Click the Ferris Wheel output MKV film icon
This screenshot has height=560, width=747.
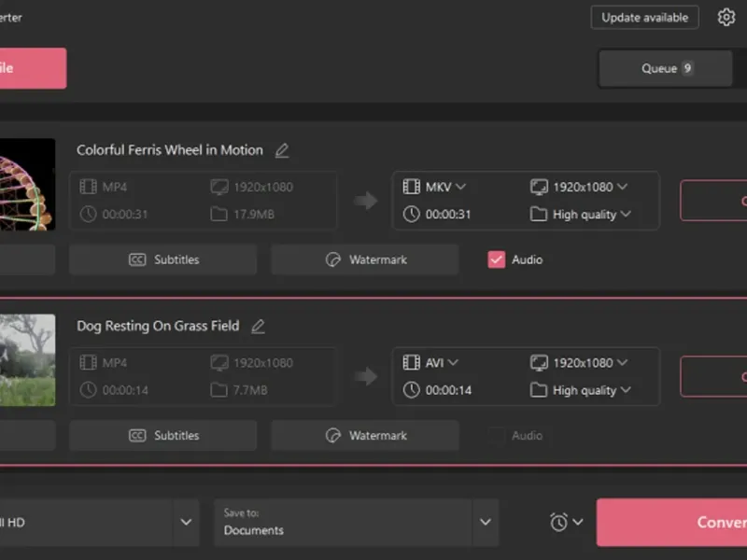coord(412,187)
